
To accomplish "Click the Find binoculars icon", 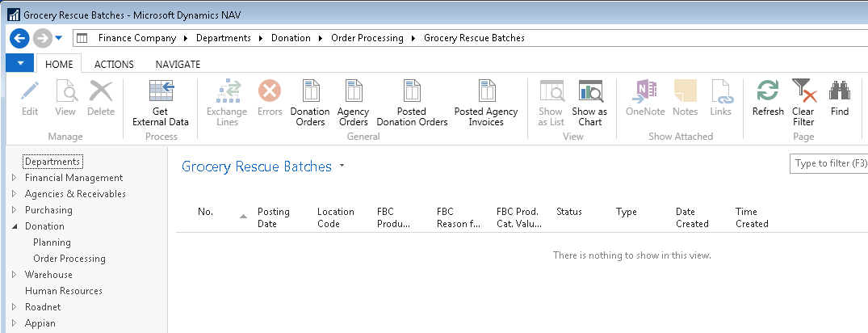I will [840, 91].
